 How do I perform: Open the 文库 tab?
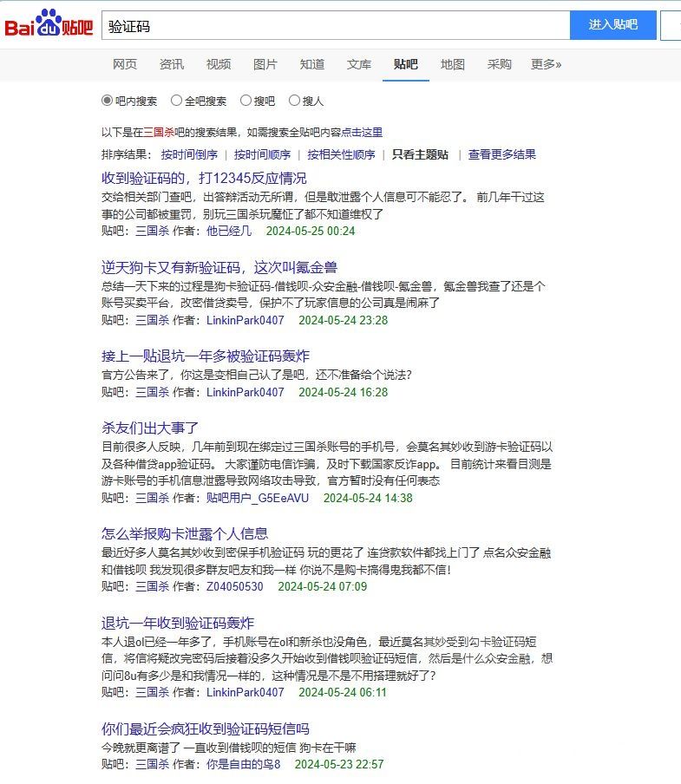click(x=359, y=64)
